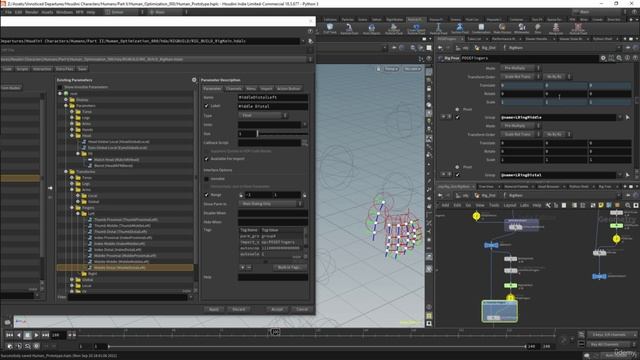The height and width of the screenshot is (360, 640).
Task: Click group selector arrow for LRingMiddle
Action: (x=628, y=118)
